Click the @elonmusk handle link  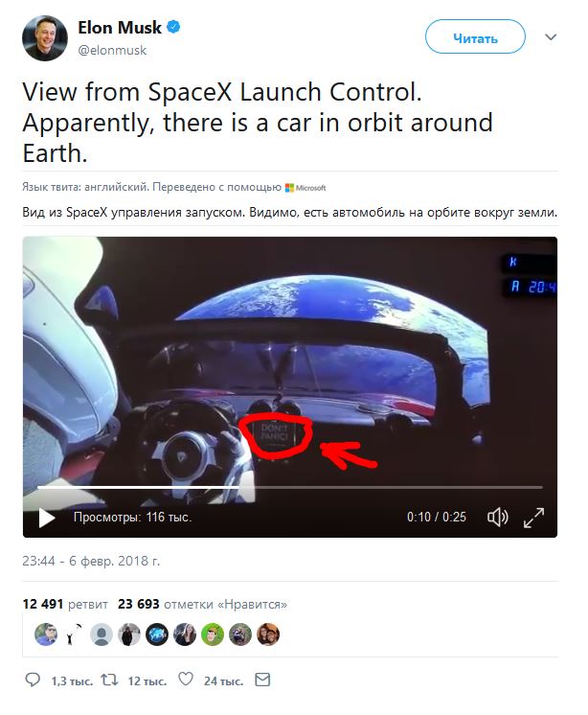112,50
